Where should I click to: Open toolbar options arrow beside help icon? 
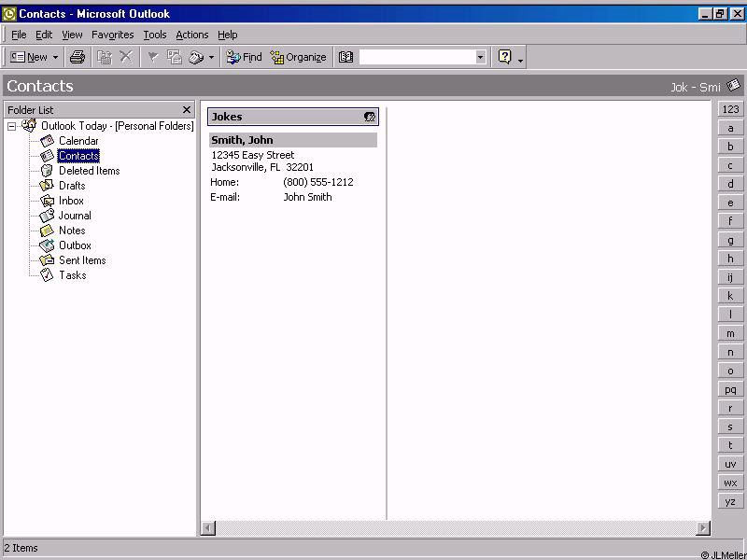520,60
